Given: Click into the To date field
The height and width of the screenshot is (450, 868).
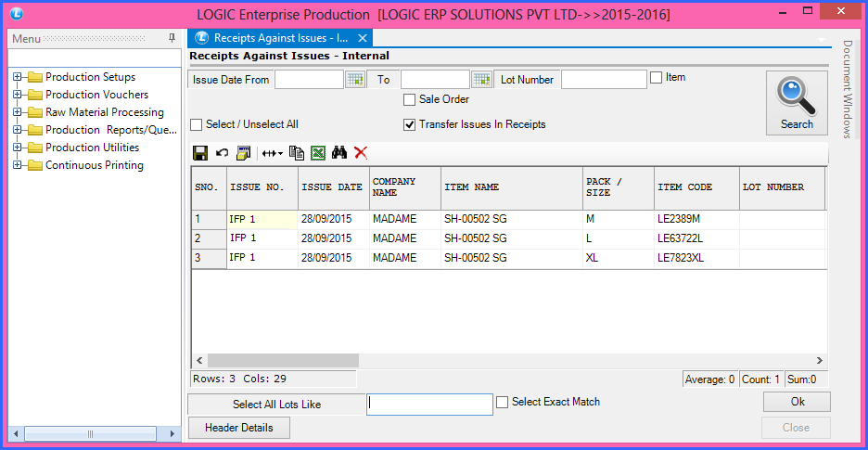Looking at the screenshot, I should (435, 79).
